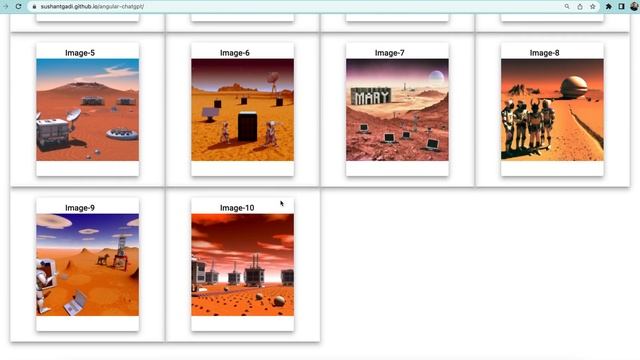Viewport: 640px width, 360px height.
Task: Click the zoom magnifier icon in address bar
Action: (567, 7)
